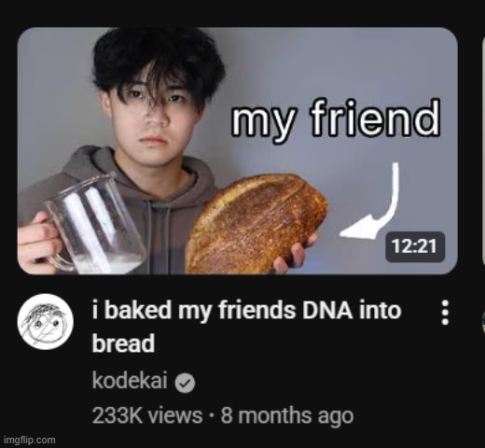
Task: Click the bread loaf in the thumbnail
Action: [x=256, y=223]
